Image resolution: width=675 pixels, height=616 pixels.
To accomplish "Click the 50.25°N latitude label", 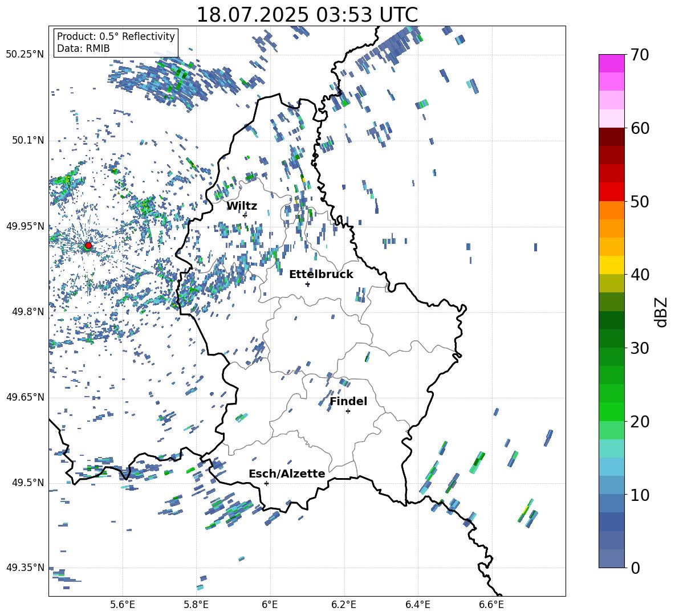I will click(x=25, y=54).
